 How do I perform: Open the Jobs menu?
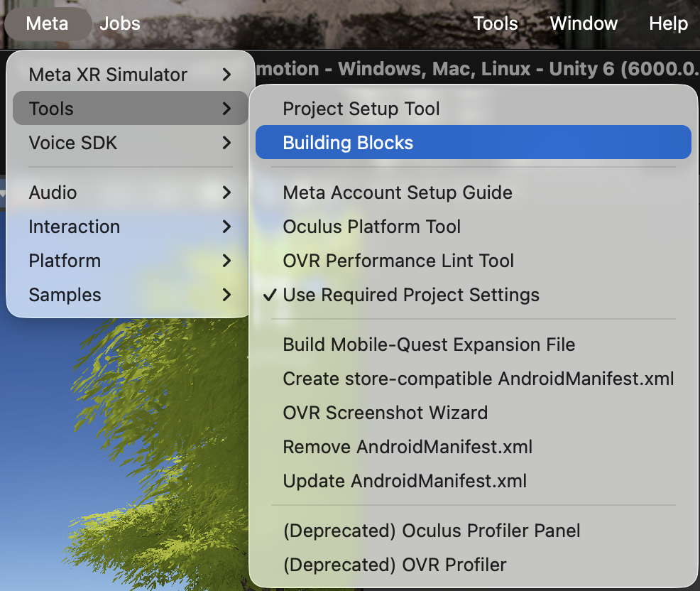(x=120, y=23)
